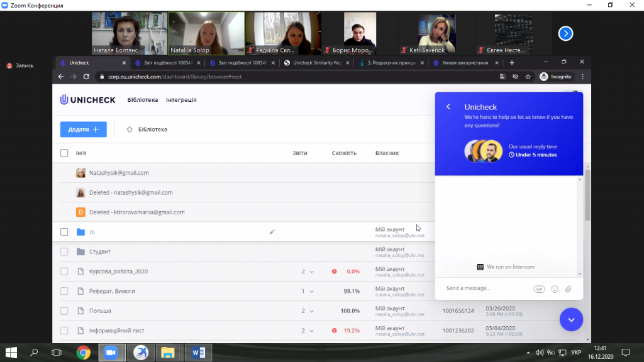Expand reports dropdown for Інформаційний лист
The width and height of the screenshot is (644, 362).
[x=308, y=331]
